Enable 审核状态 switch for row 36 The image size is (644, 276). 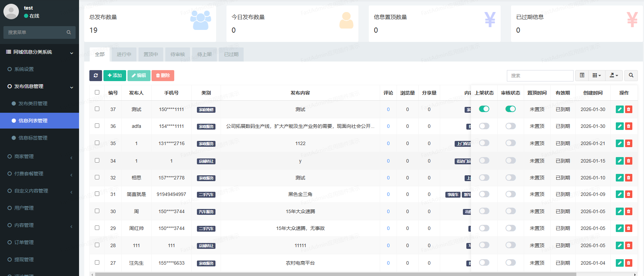tap(510, 126)
